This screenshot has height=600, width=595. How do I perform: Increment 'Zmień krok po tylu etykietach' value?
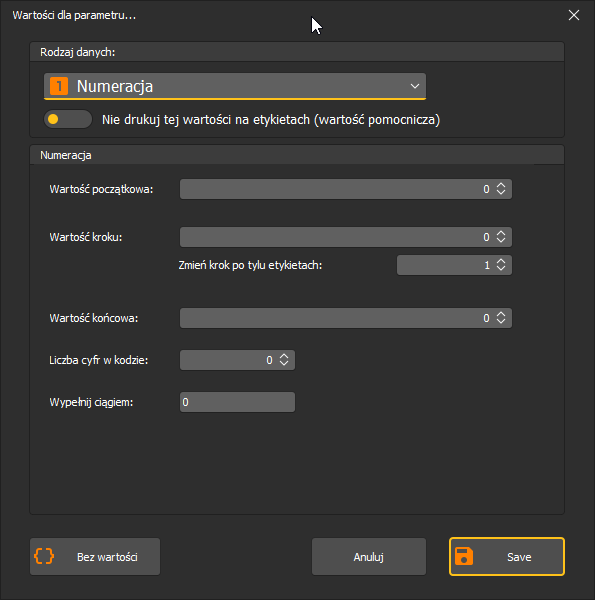(x=501, y=261)
